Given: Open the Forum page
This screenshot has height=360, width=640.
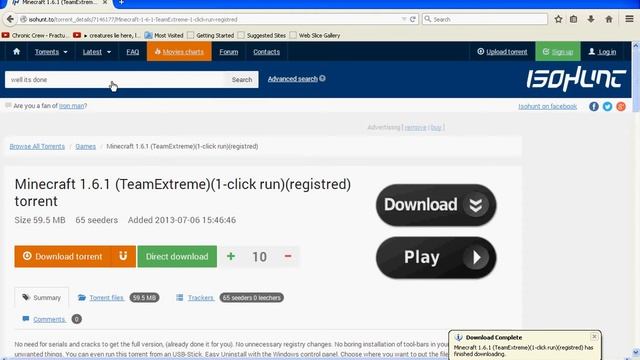Looking at the screenshot, I should pos(229,52).
